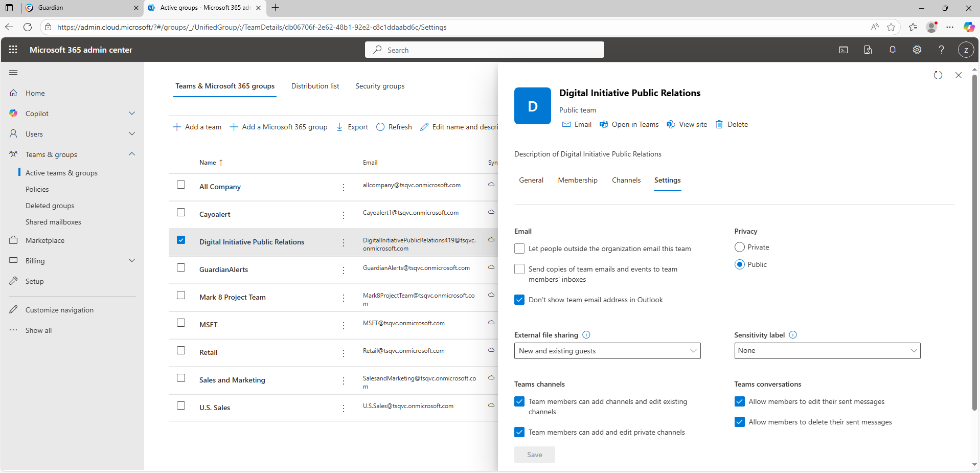This screenshot has height=473, width=980.
Task: Click in the admin center Search box
Action: 484,50
